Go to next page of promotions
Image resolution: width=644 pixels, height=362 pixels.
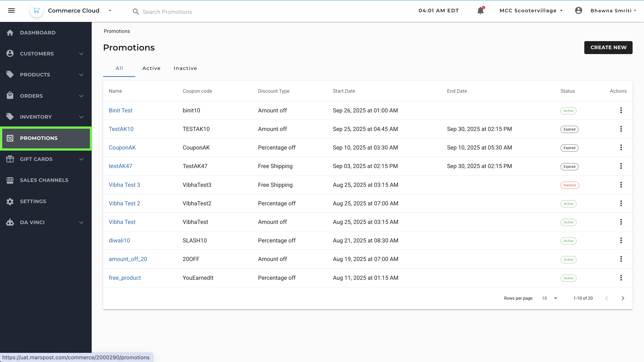[623, 298]
